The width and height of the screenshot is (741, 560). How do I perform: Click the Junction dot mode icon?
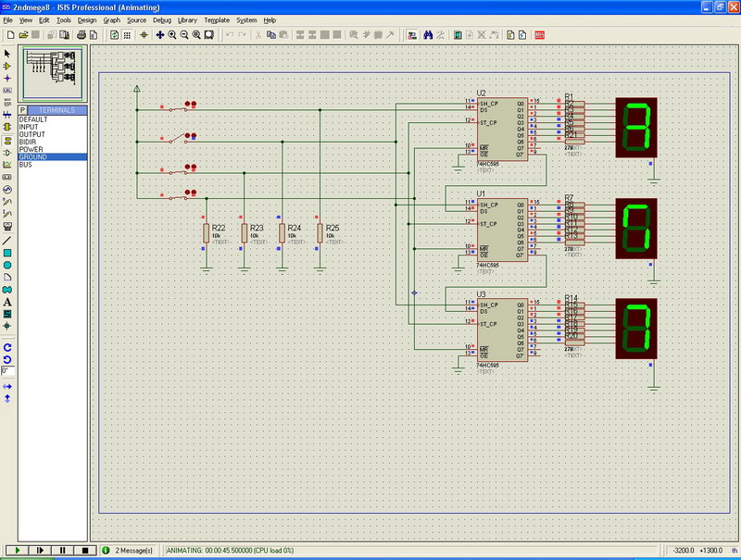coord(7,79)
